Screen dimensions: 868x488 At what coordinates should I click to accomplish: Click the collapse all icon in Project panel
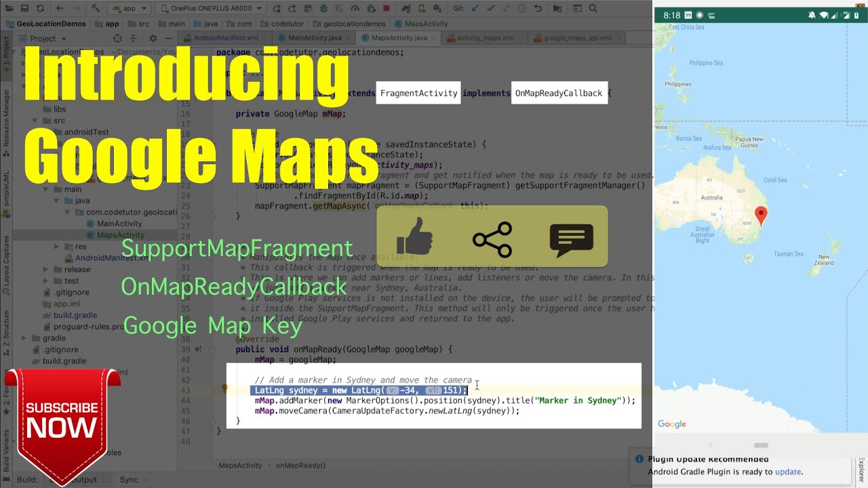(x=134, y=39)
